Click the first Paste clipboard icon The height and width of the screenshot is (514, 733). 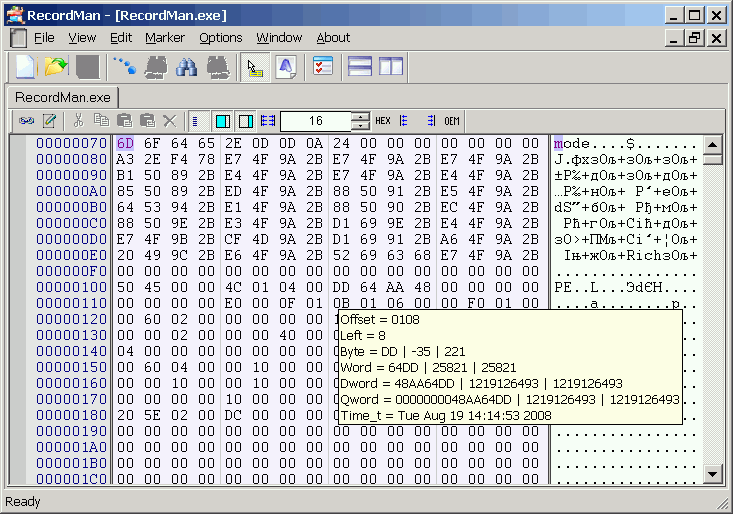(124, 121)
